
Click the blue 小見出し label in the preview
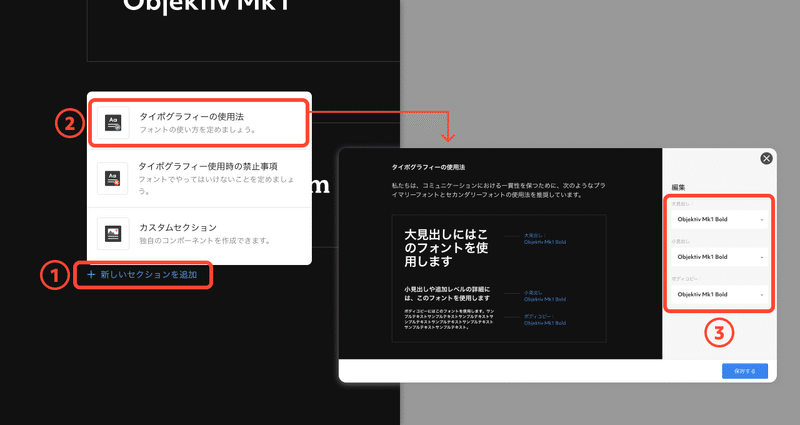click(x=533, y=293)
